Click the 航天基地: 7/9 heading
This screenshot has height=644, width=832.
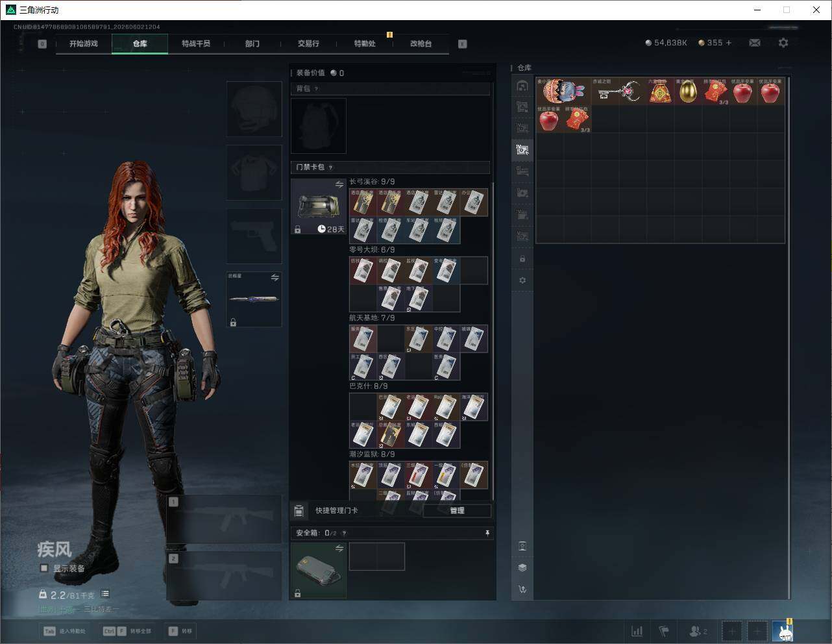[x=372, y=318]
